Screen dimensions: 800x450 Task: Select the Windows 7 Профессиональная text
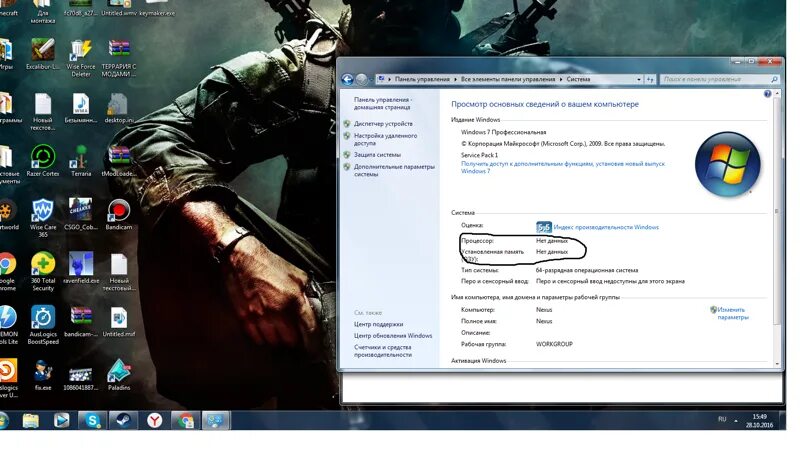pyautogui.click(x=503, y=132)
